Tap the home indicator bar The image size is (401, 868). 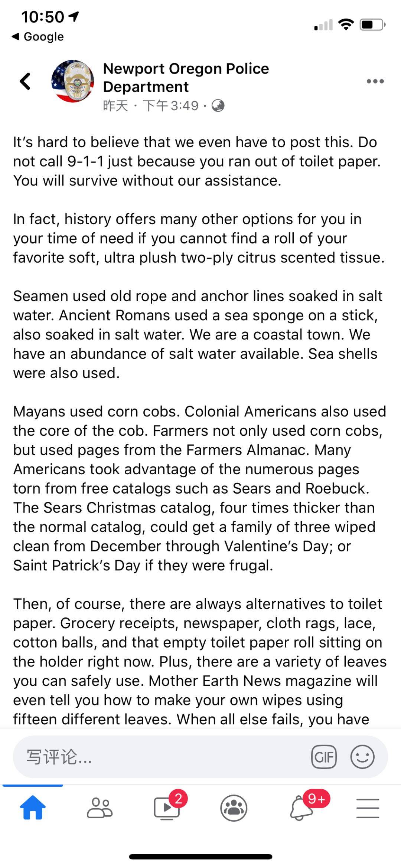click(x=200, y=856)
